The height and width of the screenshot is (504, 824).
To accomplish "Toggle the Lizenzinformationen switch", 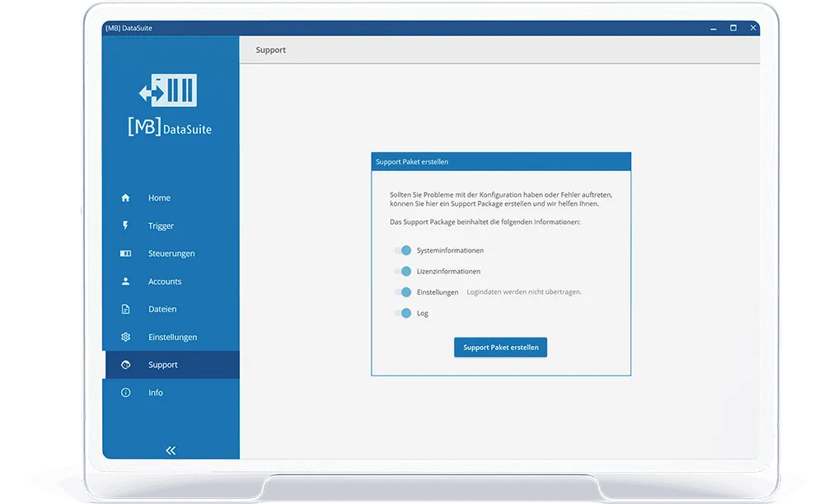I will click(x=403, y=272).
